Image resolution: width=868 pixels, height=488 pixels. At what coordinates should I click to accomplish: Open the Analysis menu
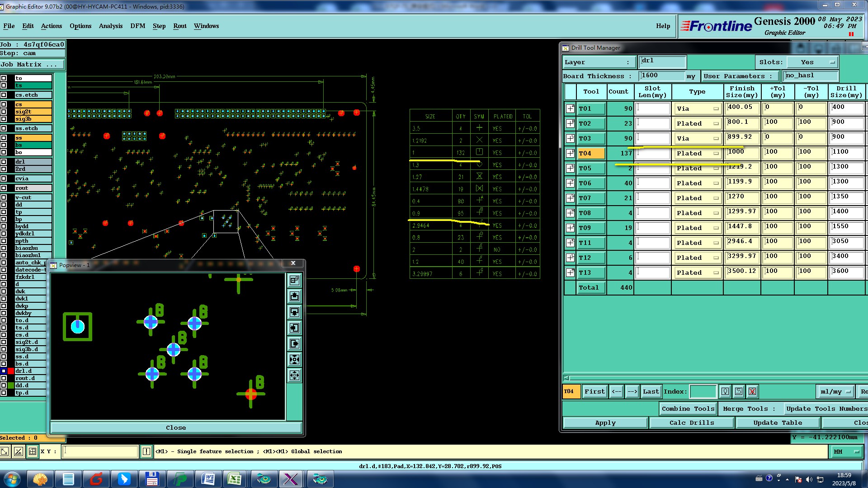(111, 26)
